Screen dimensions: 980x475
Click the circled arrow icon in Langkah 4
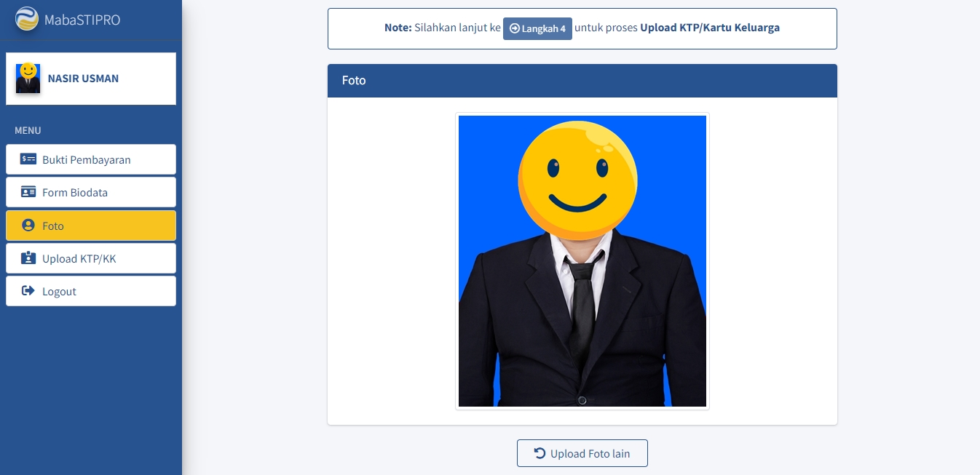point(515,28)
